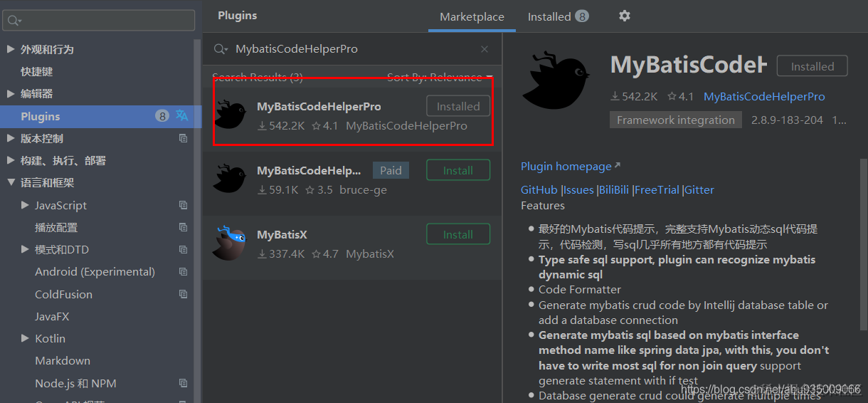Click the project-level icon next to JavaScript
Image resolution: width=868 pixels, height=403 pixels.
[184, 205]
